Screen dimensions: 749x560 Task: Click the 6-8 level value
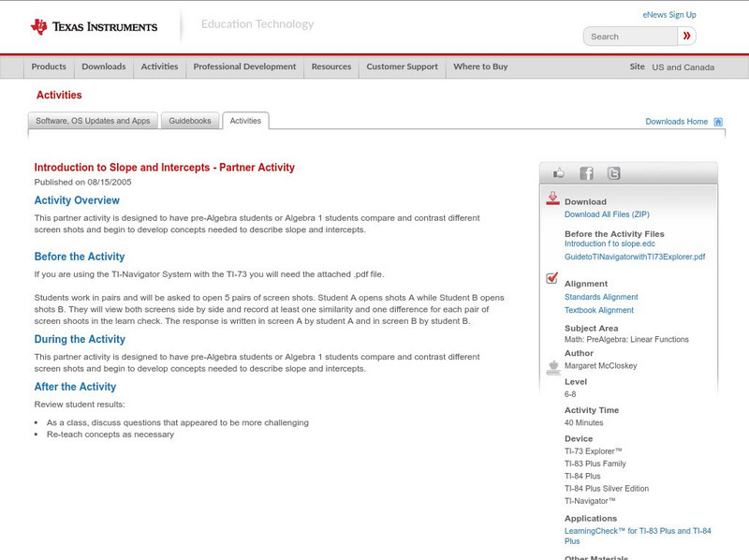570,394
